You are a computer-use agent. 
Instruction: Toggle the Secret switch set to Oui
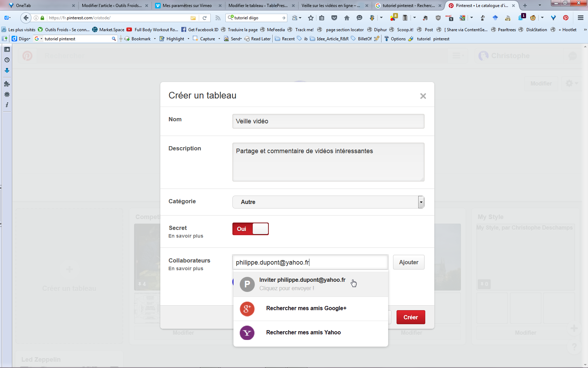click(x=251, y=229)
